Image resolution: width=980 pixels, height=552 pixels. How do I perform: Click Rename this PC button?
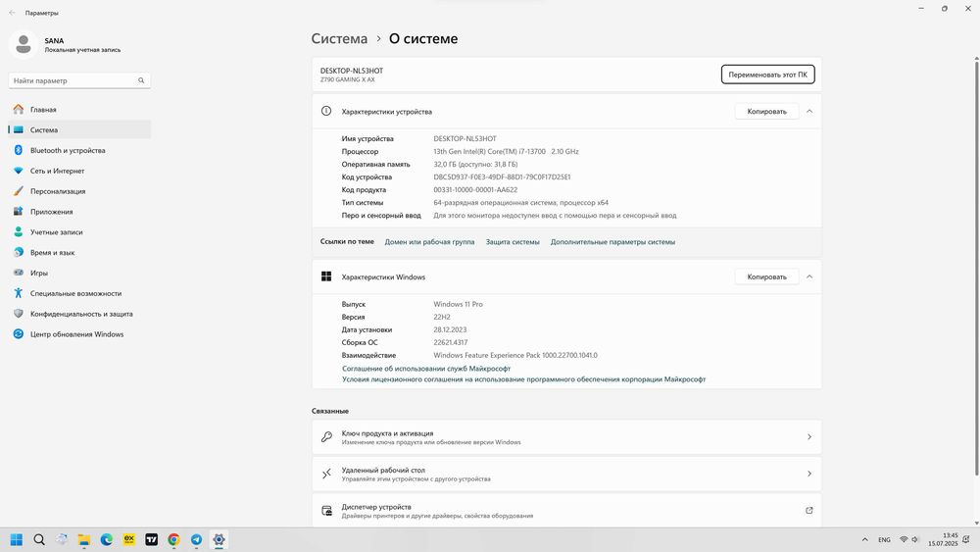click(767, 75)
